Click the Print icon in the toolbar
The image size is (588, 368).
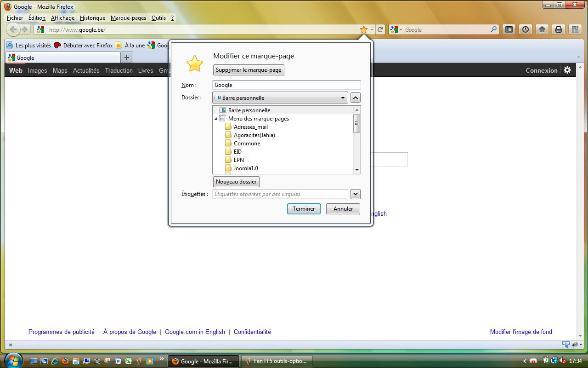point(559,29)
